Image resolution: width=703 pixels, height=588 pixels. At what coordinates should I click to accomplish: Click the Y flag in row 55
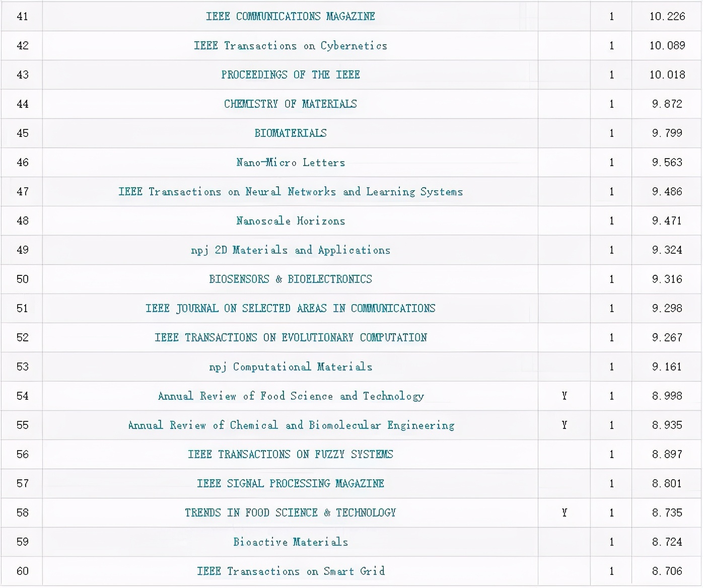pyautogui.click(x=565, y=425)
